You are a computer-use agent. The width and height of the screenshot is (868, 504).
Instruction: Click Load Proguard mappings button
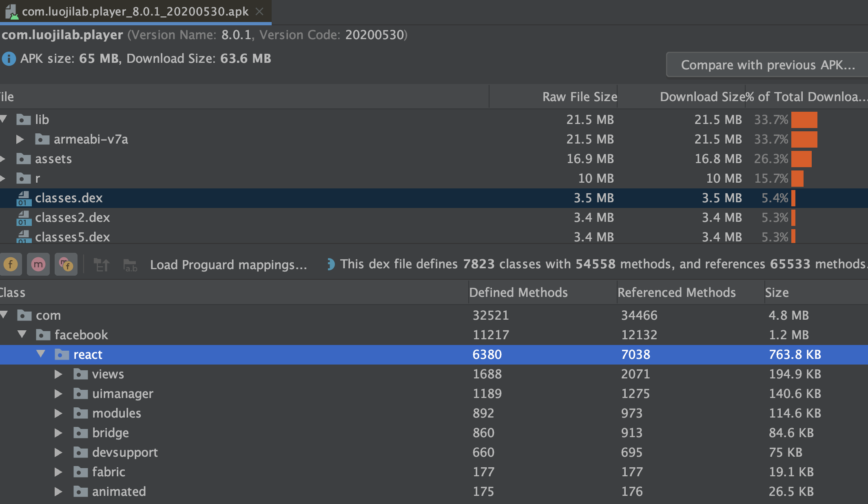pos(228,265)
